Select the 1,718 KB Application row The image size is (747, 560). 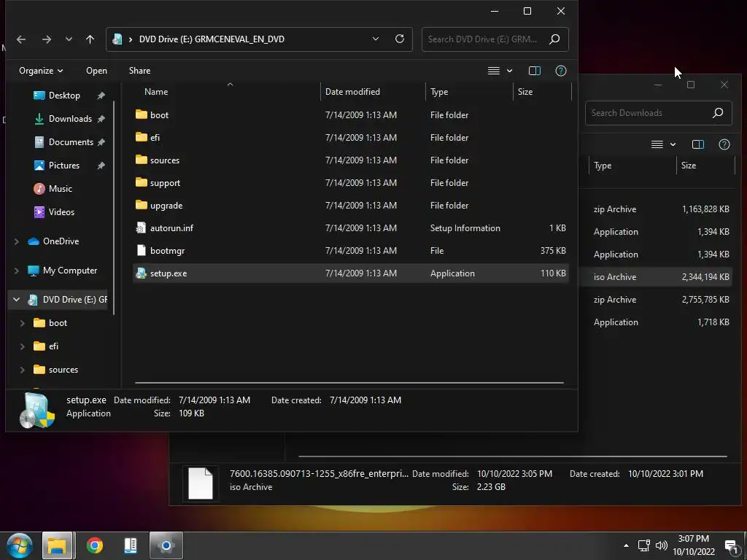coord(657,322)
